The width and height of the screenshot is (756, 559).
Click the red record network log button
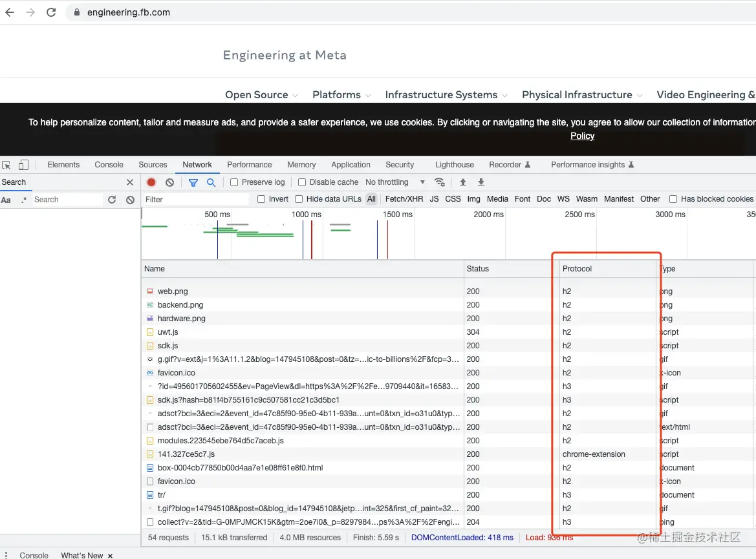tap(151, 182)
